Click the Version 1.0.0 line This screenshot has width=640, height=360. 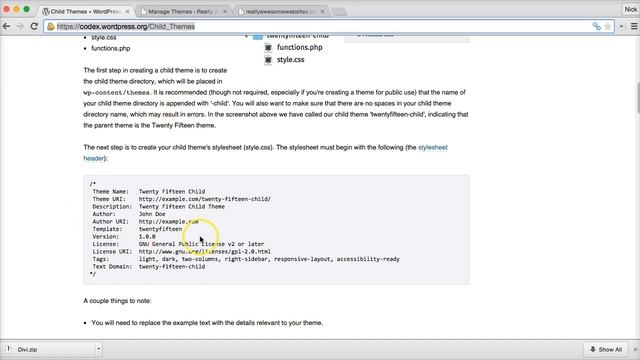click(x=124, y=237)
